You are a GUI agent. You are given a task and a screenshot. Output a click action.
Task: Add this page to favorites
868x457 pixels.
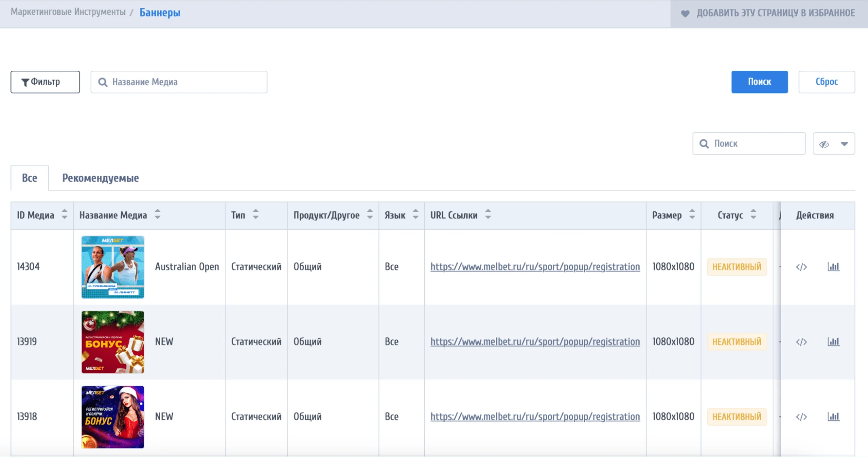click(x=769, y=13)
